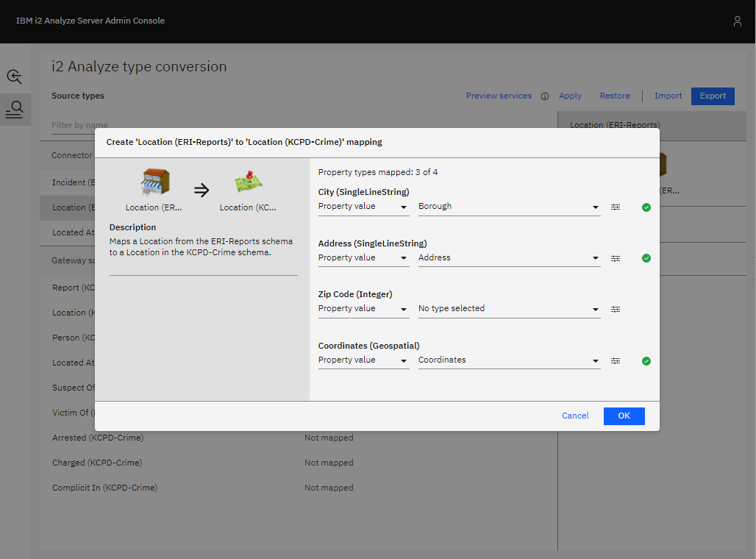Open settings icon for Coordinates mapping
The image size is (756, 559).
pyautogui.click(x=616, y=360)
